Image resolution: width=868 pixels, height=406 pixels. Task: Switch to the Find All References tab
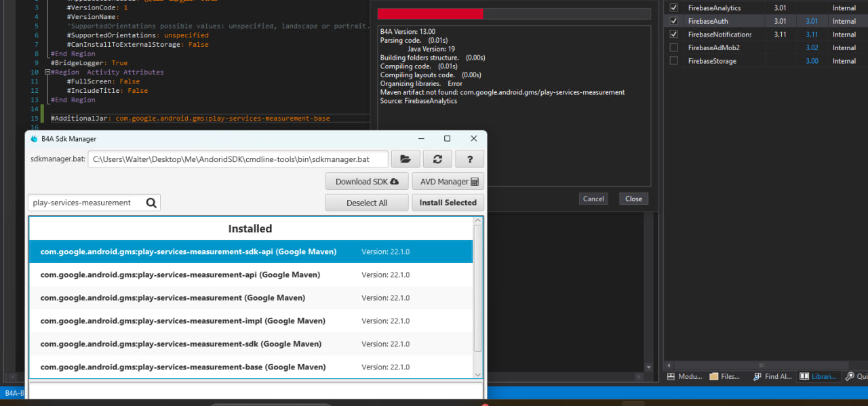coord(772,376)
